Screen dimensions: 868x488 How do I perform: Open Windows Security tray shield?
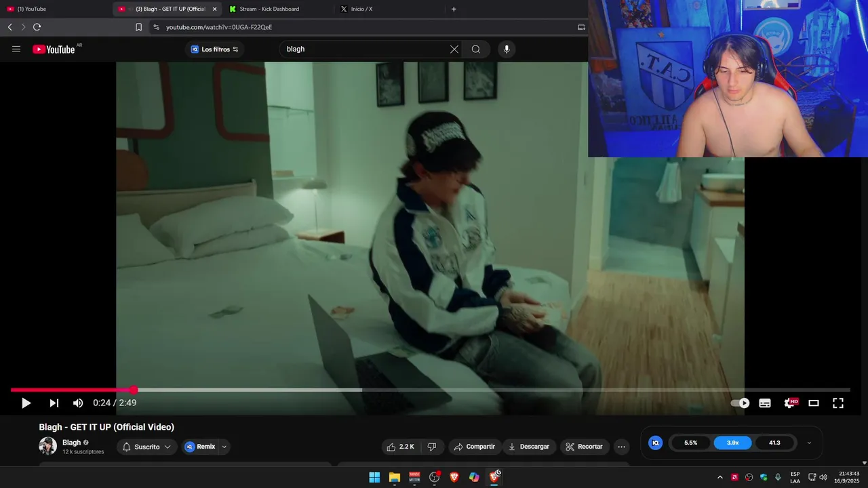(764, 477)
